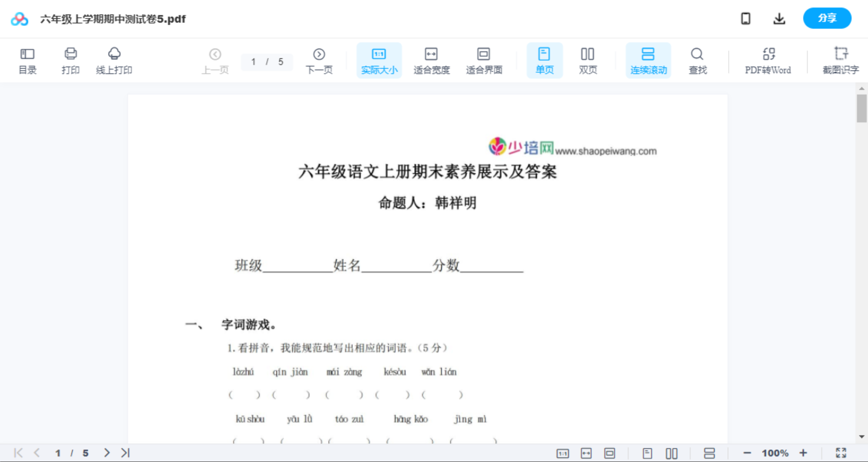Jump to last page with the skip-to-end arrow
868x462 pixels.
[124, 452]
